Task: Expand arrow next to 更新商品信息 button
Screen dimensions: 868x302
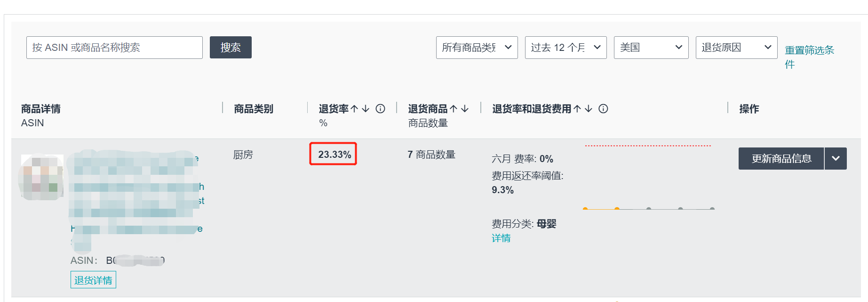Action: (x=836, y=158)
